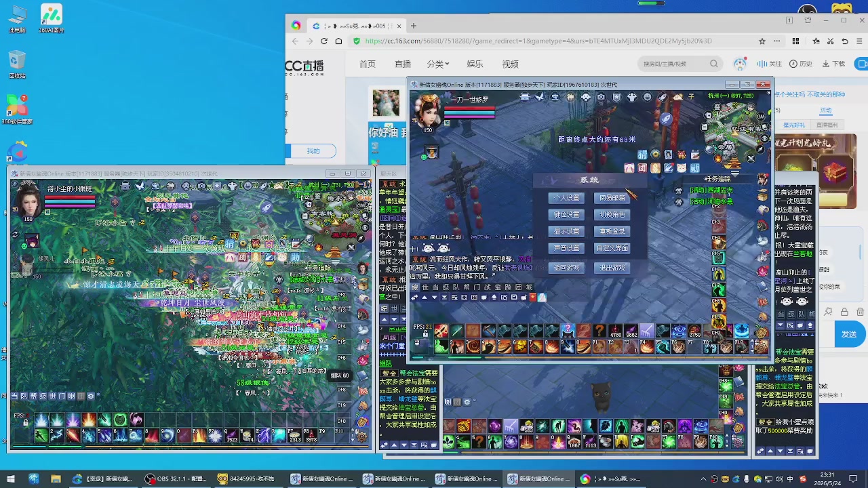Image resolution: width=868 pixels, height=488 pixels.
Task: Open the 84245995 chat taskbar item
Action: [248, 479]
